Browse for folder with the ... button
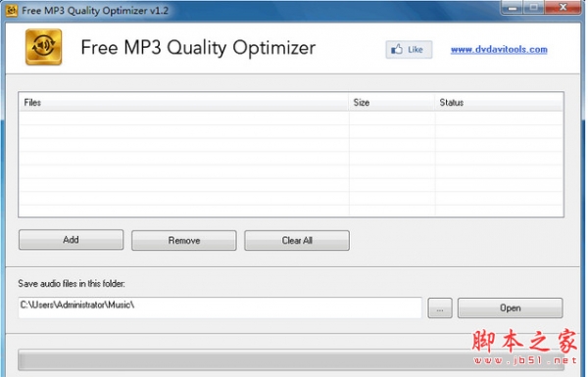The image size is (588, 377). click(439, 308)
